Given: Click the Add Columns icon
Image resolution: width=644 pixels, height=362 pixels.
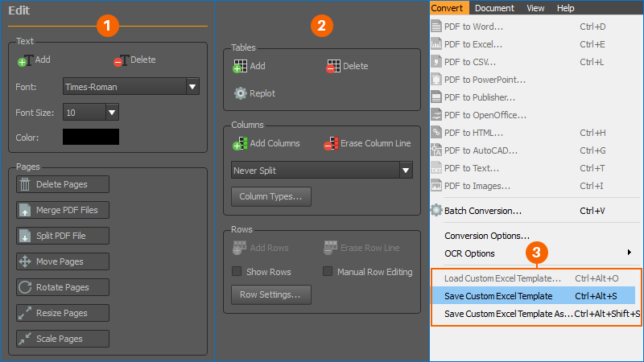Looking at the screenshot, I should 240,144.
